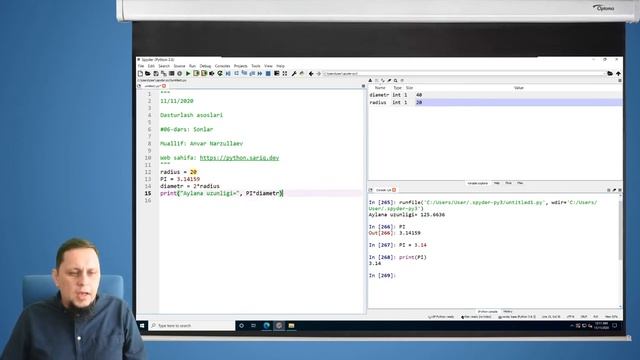Open the python.sariq.dev link in editor

click(x=239, y=158)
